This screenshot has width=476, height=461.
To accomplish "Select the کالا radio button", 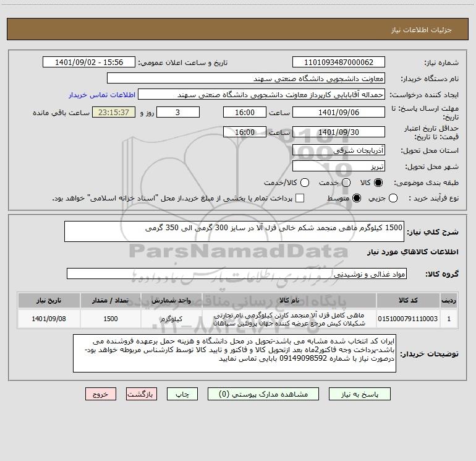I will pyautogui.click(x=378, y=183).
